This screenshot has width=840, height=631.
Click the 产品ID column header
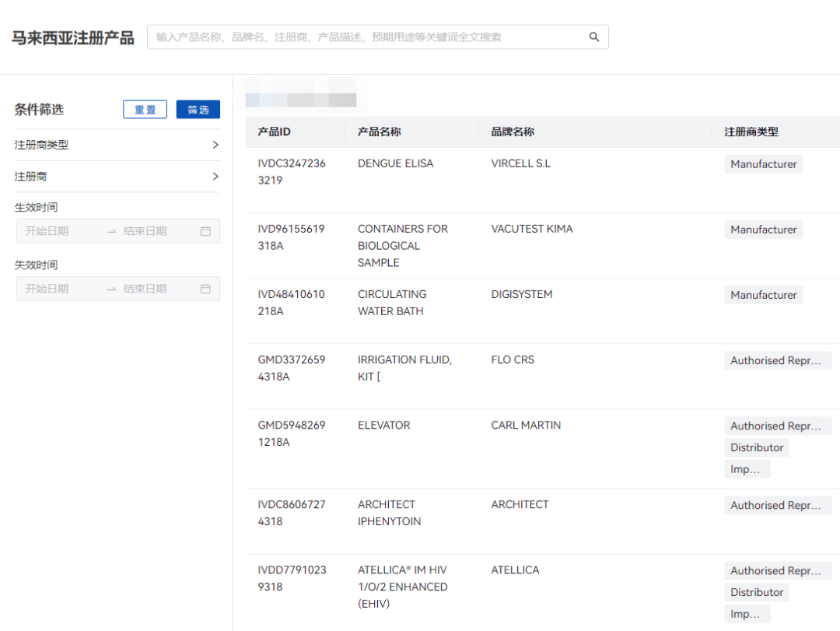(x=275, y=132)
